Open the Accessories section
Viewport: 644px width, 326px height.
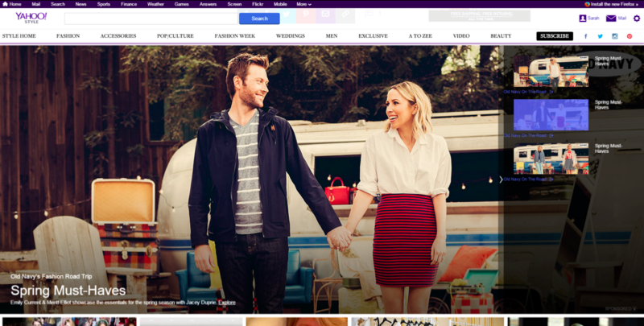(118, 36)
